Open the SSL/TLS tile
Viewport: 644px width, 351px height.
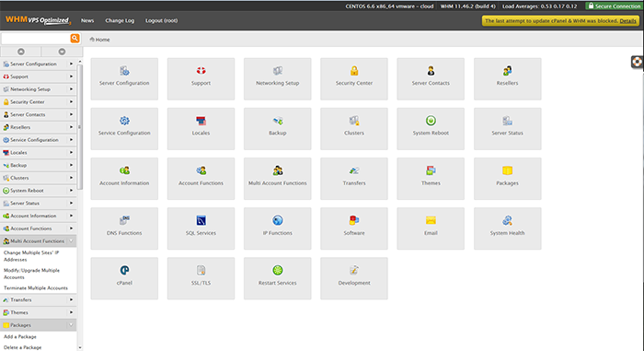[201, 278]
